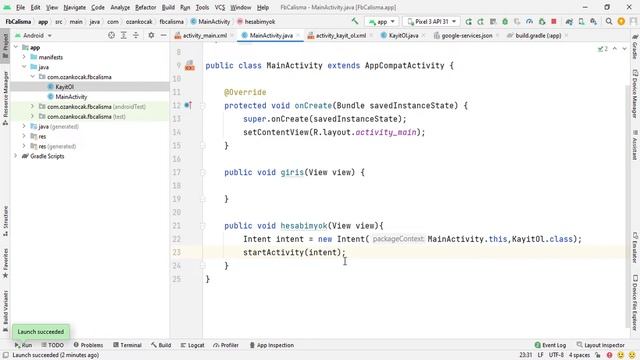Toggle the Structure side tab
Image resolution: width=640 pixels, height=360 pixels.
coord(5,221)
